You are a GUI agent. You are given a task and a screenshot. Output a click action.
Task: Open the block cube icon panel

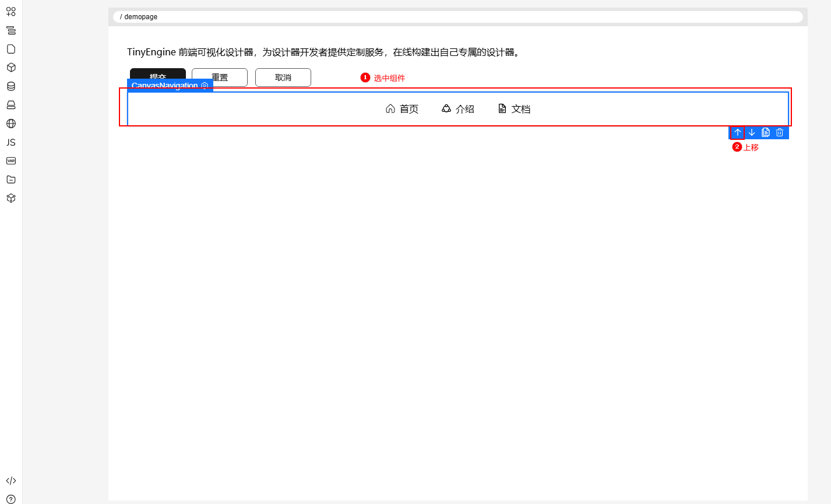pyautogui.click(x=11, y=68)
